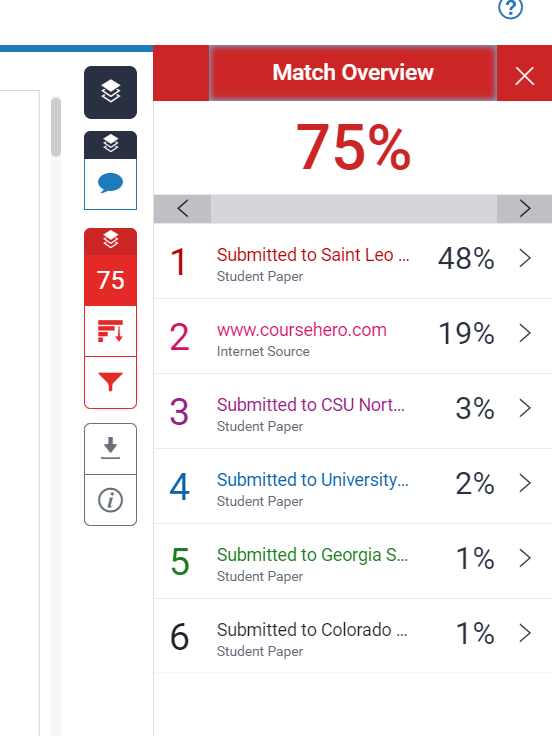Expand the coursehero.com 19% match chevron
552x736 pixels.
(x=525, y=333)
